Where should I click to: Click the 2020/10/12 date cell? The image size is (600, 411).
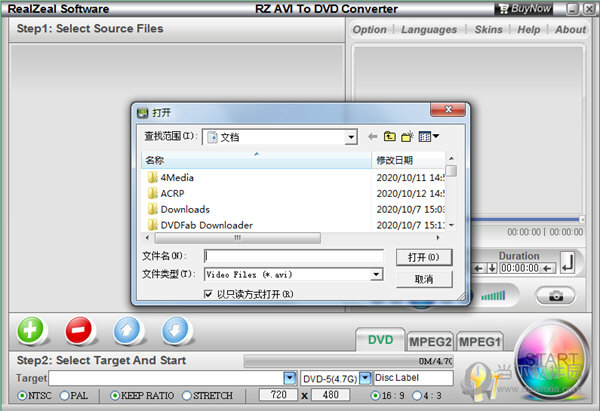pos(410,194)
